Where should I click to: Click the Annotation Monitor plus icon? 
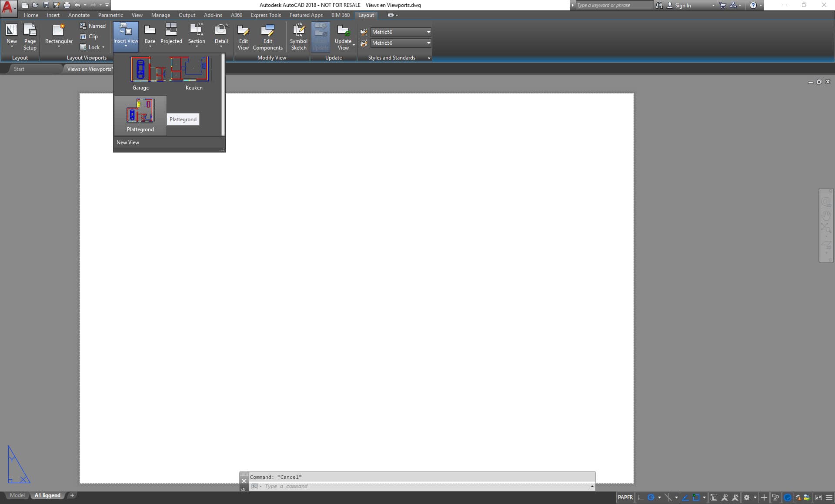click(764, 497)
